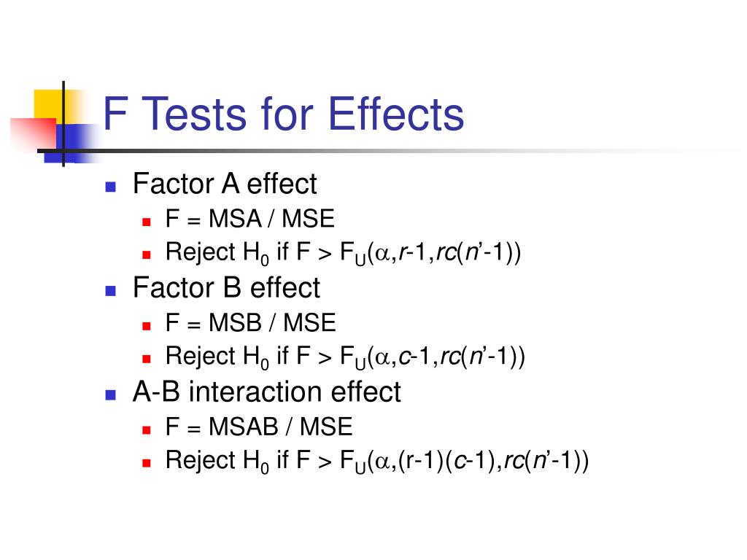The width and height of the screenshot is (747, 560).
Task: Click the formula F = MSB / MSE
Action: pos(251,323)
